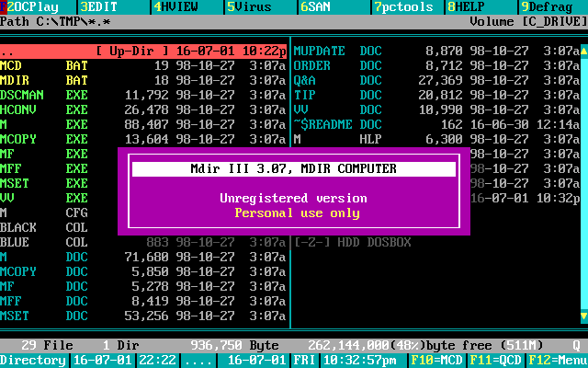Click the FRI weekday in bottom bar

click(305, 360)
